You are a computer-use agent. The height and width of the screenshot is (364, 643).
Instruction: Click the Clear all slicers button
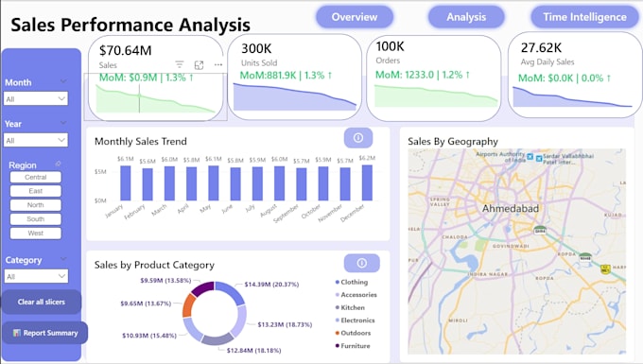pos(41,302)
